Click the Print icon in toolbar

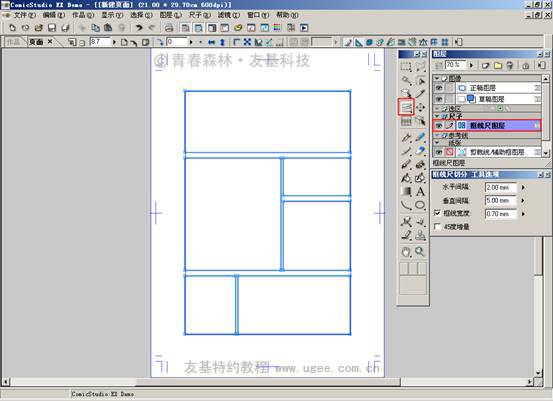click(169, 28)
